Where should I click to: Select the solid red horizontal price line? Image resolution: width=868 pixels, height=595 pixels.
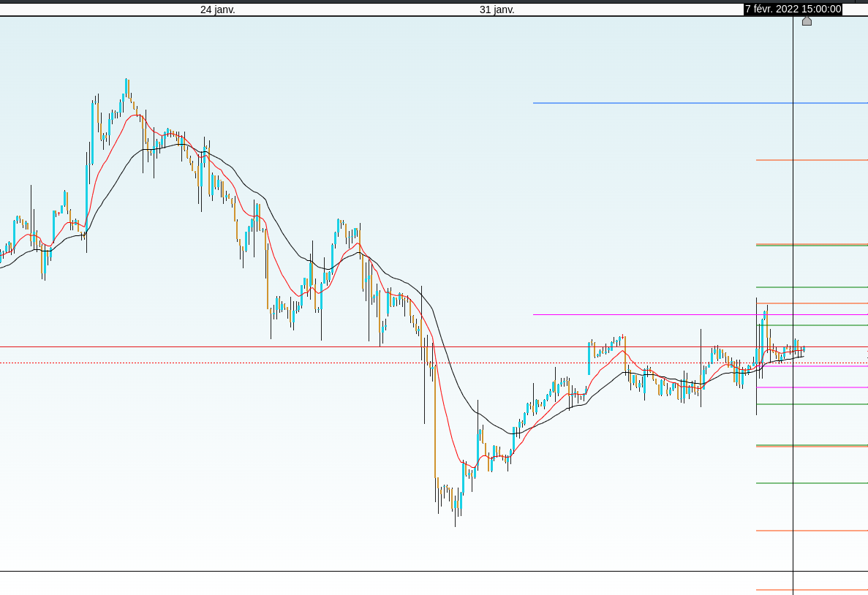(x=434, y=347)
